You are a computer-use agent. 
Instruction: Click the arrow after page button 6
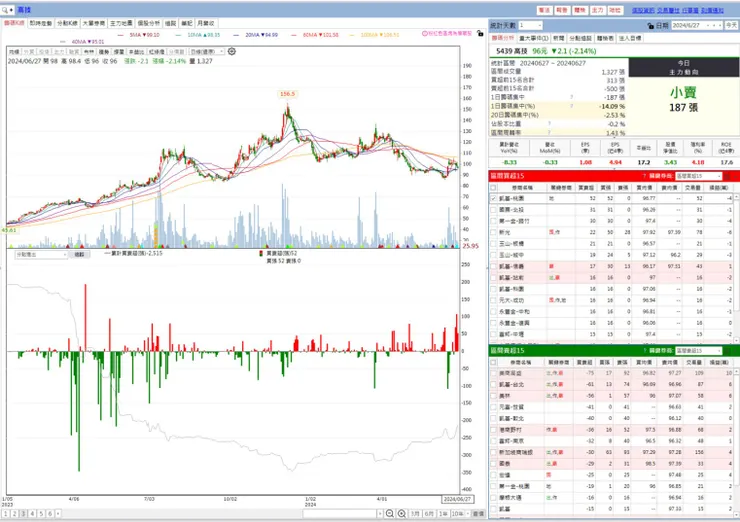pyautogui.click(x=58, y=514)
